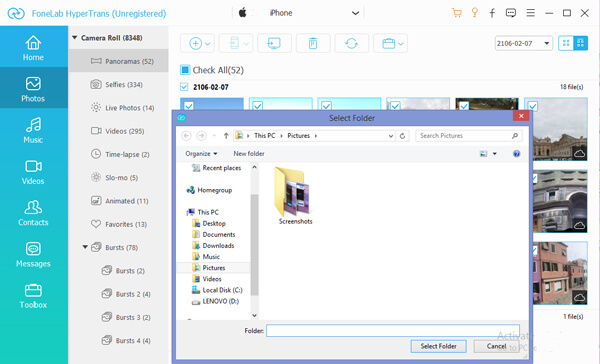Screen dimensions: 600x364
Task: Open the shopping cart purchase icon
Action: 457,13
